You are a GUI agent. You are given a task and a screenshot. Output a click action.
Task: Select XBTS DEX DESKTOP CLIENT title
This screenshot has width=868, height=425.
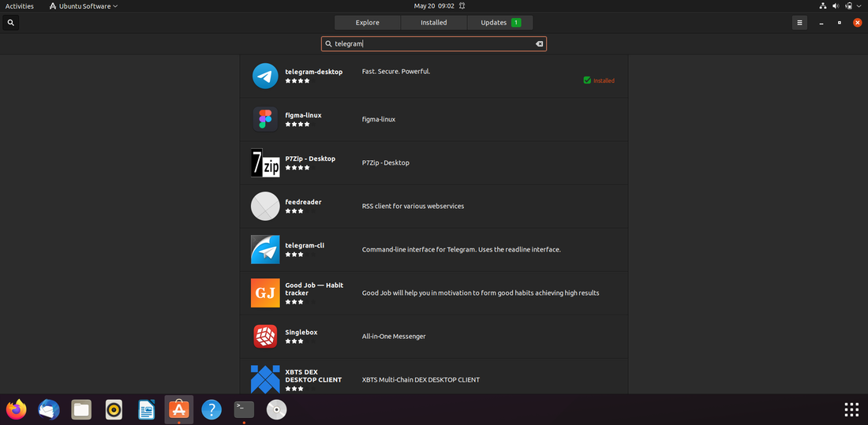point(313,376)
